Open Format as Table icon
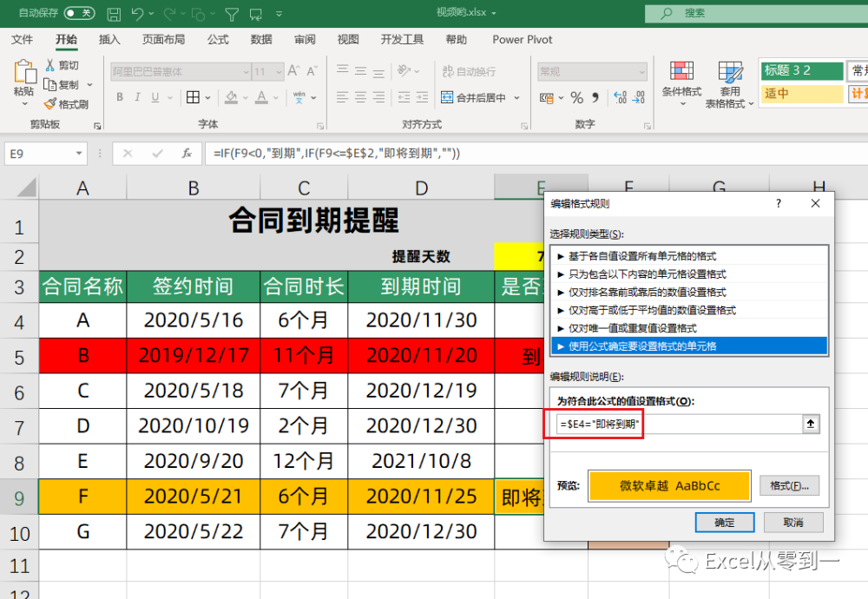The height and width of the screenshot is (599, 868). (x=730, y=72)
